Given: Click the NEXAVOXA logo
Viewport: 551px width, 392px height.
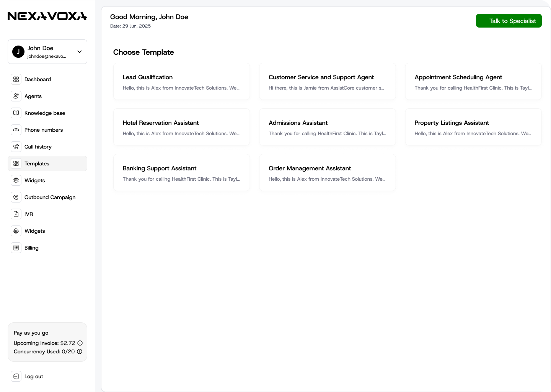Looking at the screenshot, I should [x=47, y=16].
